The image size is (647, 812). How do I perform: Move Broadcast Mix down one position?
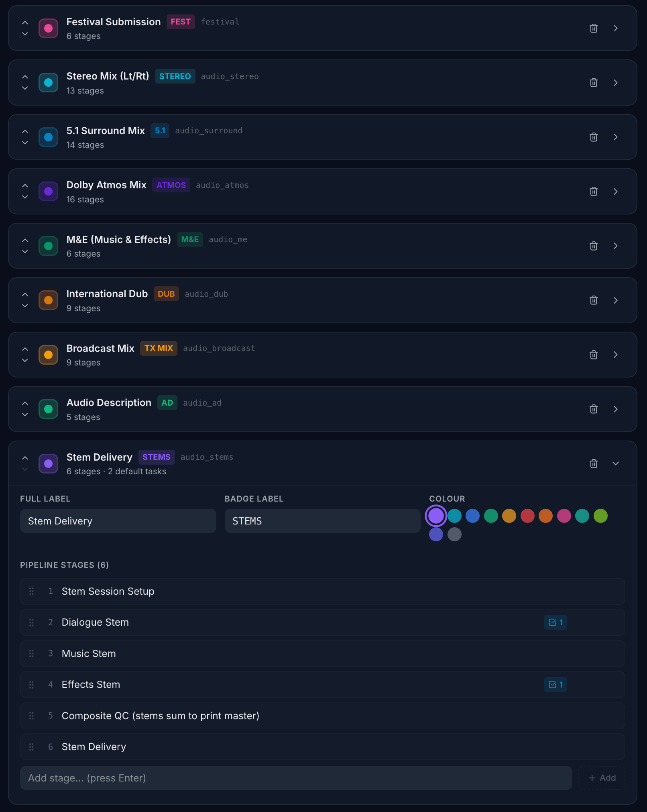coord(25,360)
